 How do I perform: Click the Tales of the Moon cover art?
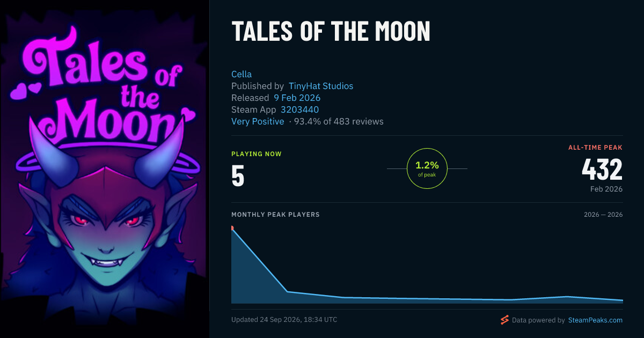click(x=105, y=169)
